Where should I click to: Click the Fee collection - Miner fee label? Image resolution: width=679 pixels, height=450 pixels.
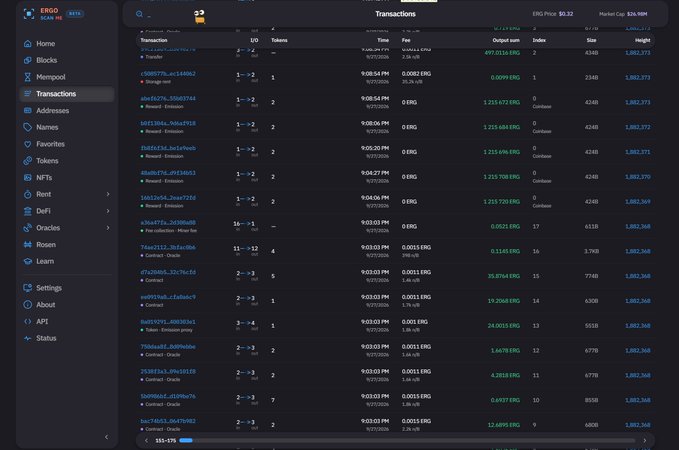click(171, 231)
